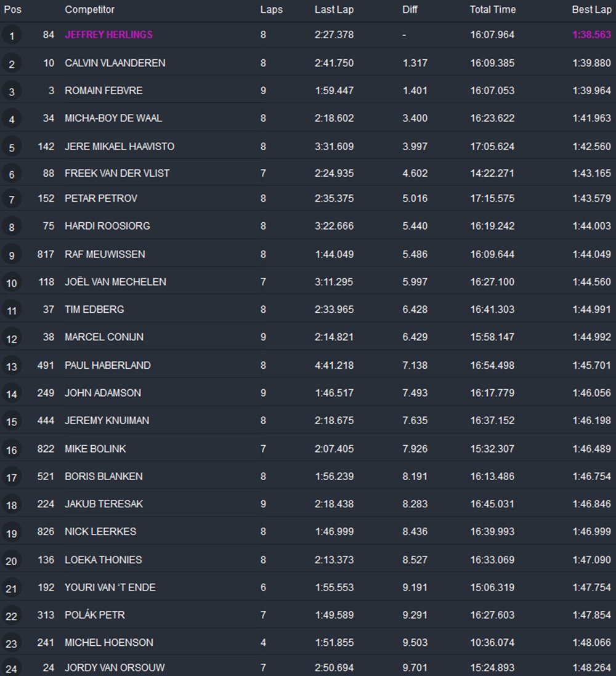The width and height of the screenshot is (616, 676).
Task: Click the position 3 circle badge
Action: point(11,92)
